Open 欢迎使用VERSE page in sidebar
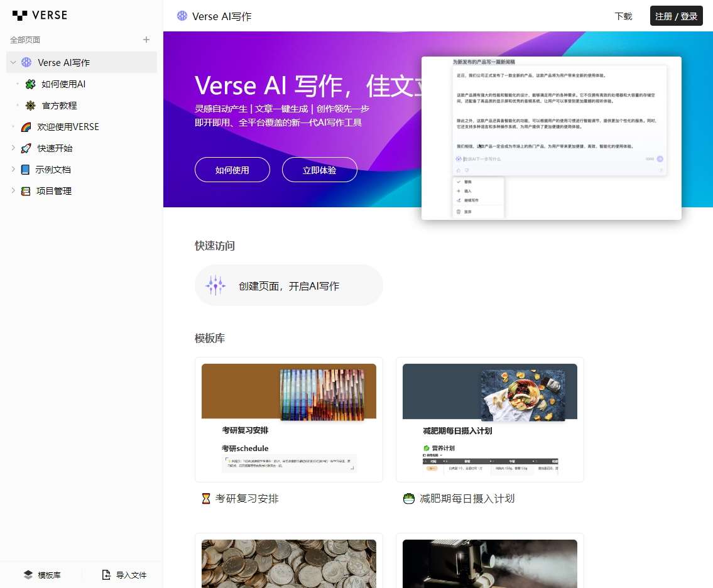The height and width of the screenshot is (588, 713). [x=68, y=127]
